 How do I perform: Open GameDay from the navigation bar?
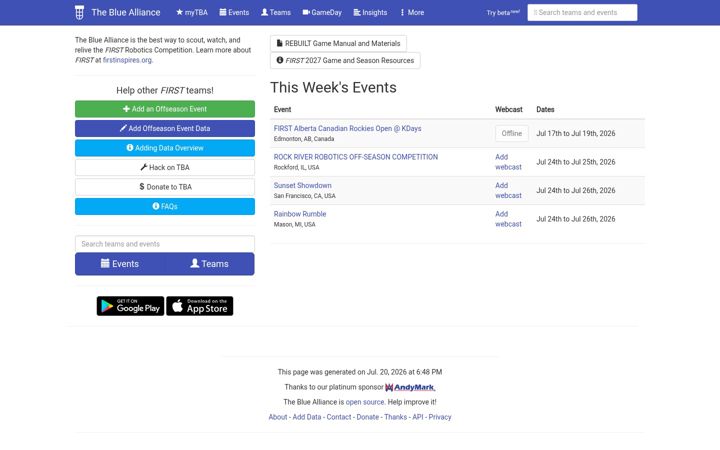322,12
